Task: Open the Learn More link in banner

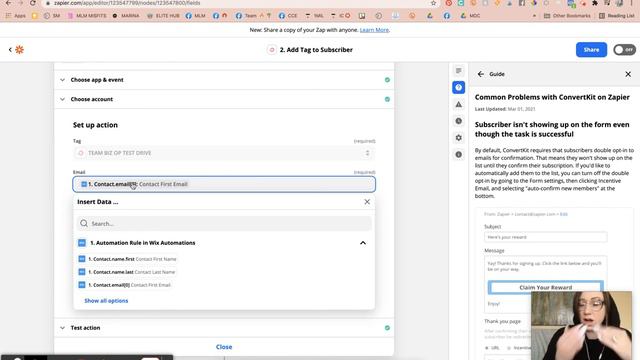Action: point(374,30)
